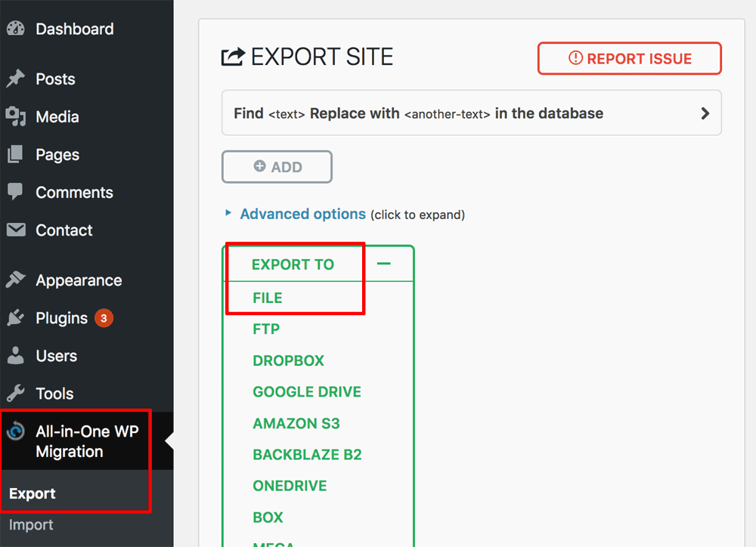Viewport: 756px width, 547px height.
Task: Choose Amazon S3 as export destination
Action: 296,423
